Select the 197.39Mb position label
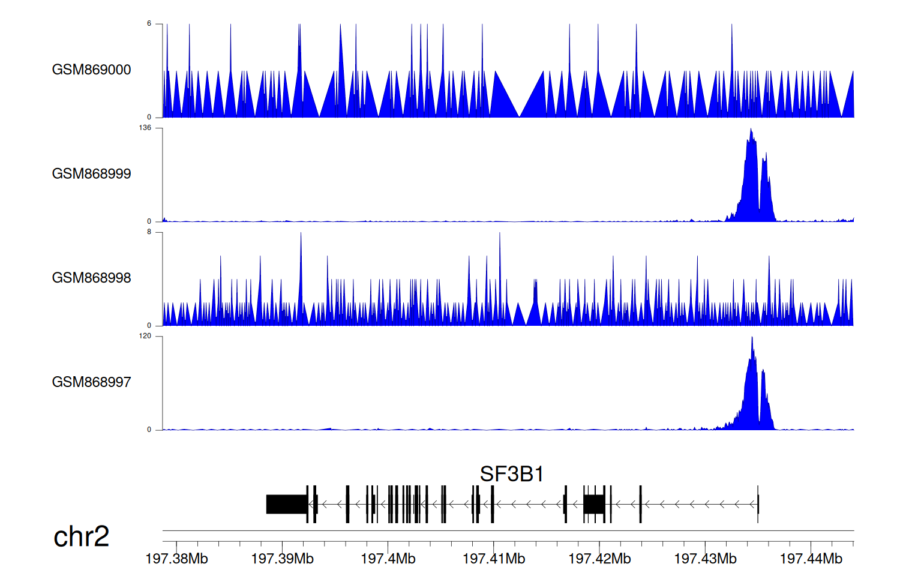The width and height of the screenshot is (900, 588). (x=282, y=559)
